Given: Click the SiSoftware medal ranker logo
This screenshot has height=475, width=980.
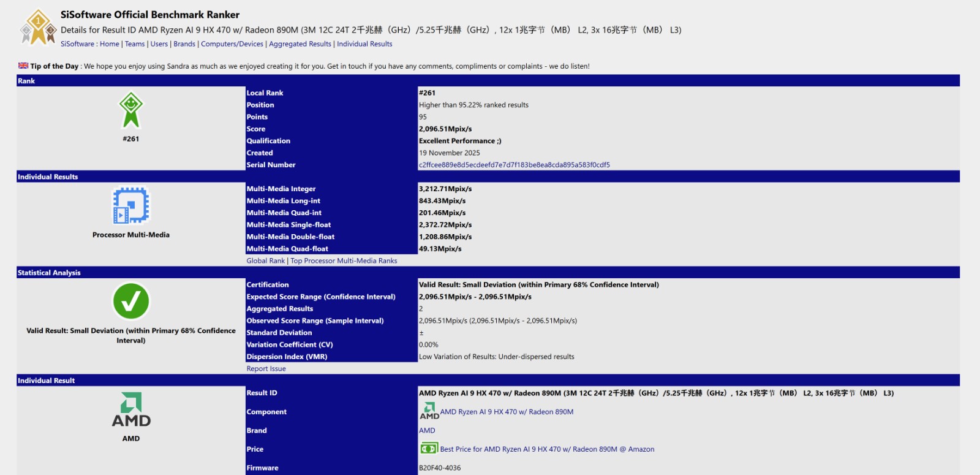Looking at the screenshot, I should 38,28.
